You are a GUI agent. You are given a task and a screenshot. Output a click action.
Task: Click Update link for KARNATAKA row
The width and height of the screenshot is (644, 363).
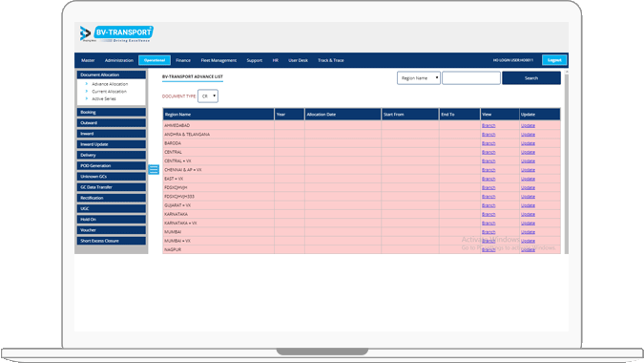(x=528, y=214)
